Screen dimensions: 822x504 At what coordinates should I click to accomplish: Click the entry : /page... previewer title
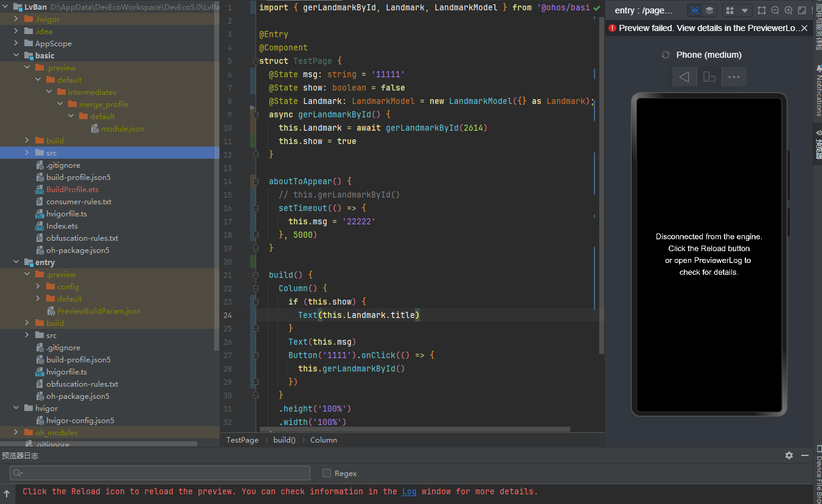[644, 10]
